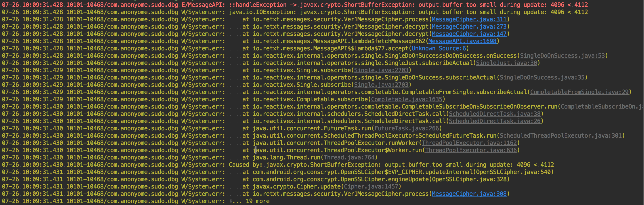
Task: Open the MessageCipher.java:147 link
Action: pyautogui.click(x=469, y=34)
